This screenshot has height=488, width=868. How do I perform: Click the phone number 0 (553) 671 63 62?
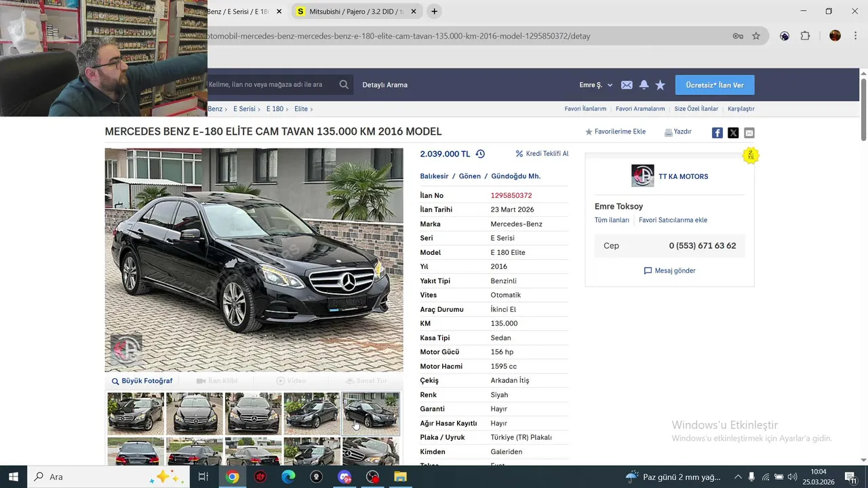(702, 246)
